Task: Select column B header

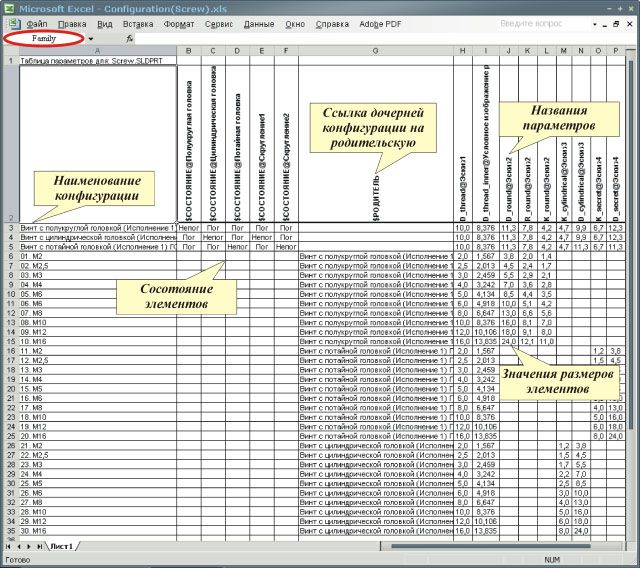Action: pos(189,51)
